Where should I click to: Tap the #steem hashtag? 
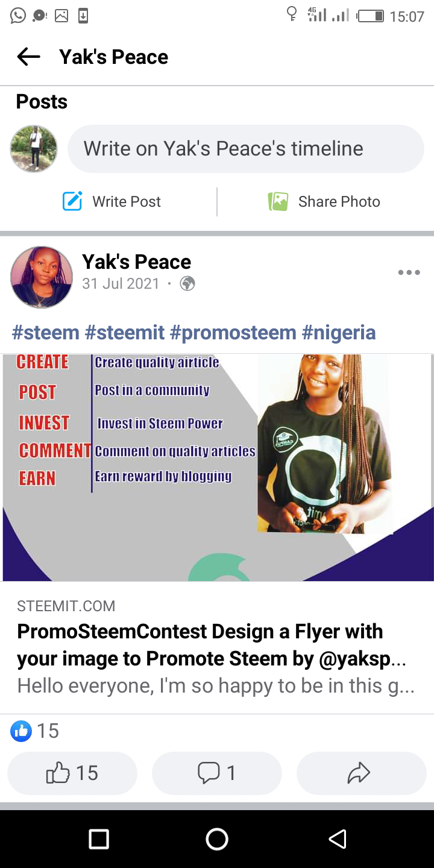(x=46, y=332)
